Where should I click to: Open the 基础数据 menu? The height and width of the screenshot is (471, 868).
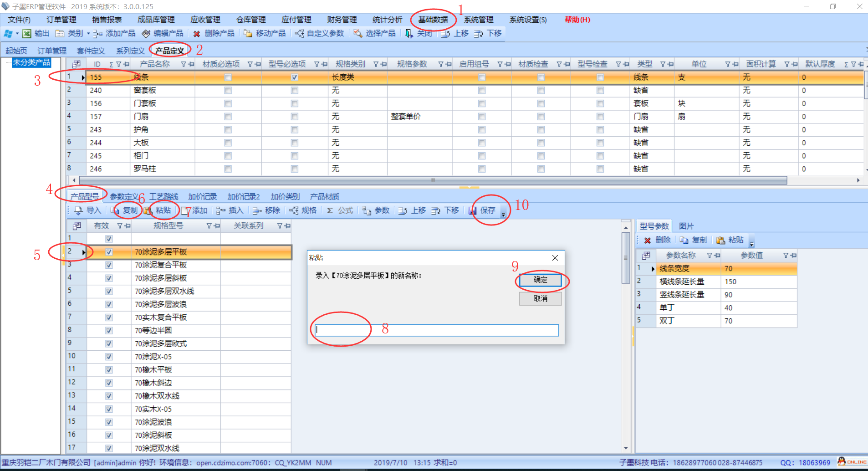[433, 20]
